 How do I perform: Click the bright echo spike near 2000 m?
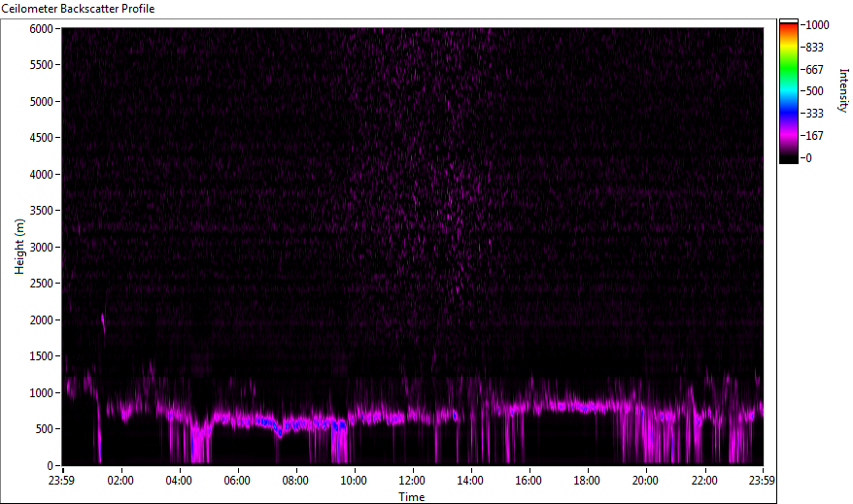click(103, 323)
